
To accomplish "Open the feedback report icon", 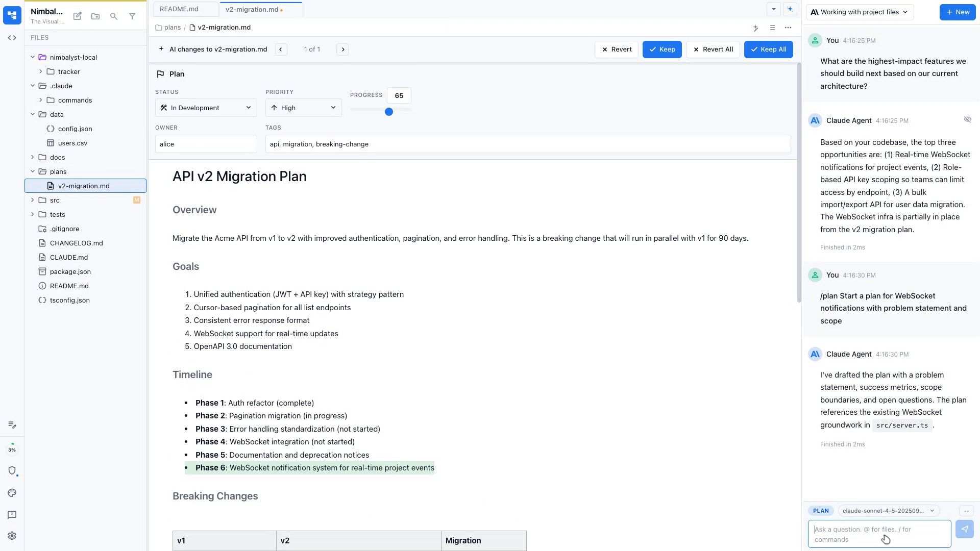I will pos(12,515).
